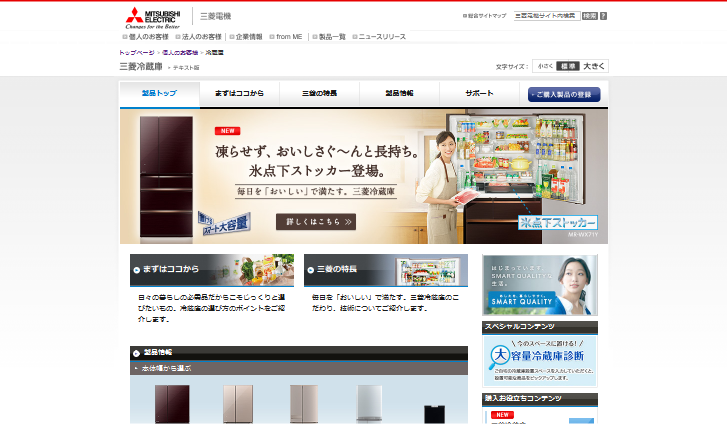Select the dark red refrigerator product thumbnail

click(x=172, y=404)
